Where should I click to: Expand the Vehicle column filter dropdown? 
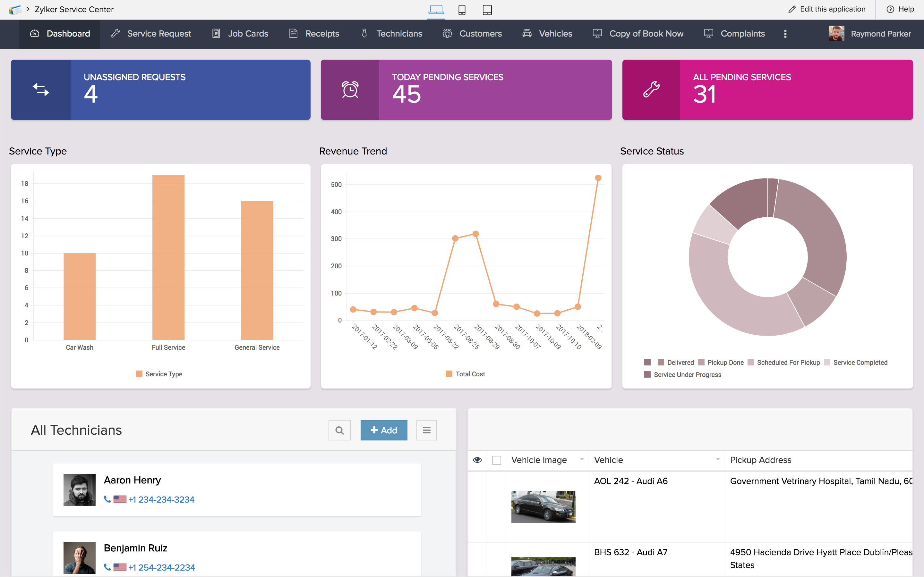point(718,459)
